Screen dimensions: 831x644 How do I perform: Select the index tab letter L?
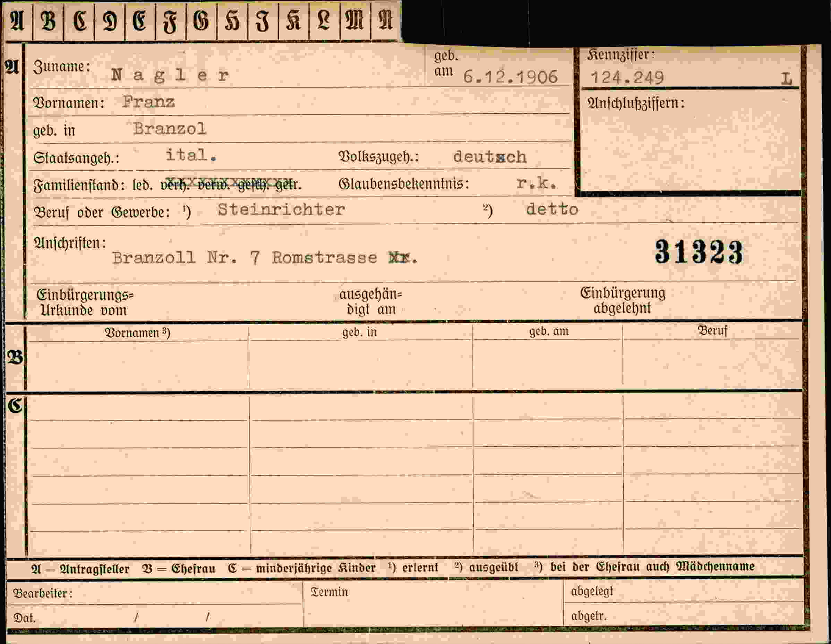pyautogui.click(x=324, y=20)
